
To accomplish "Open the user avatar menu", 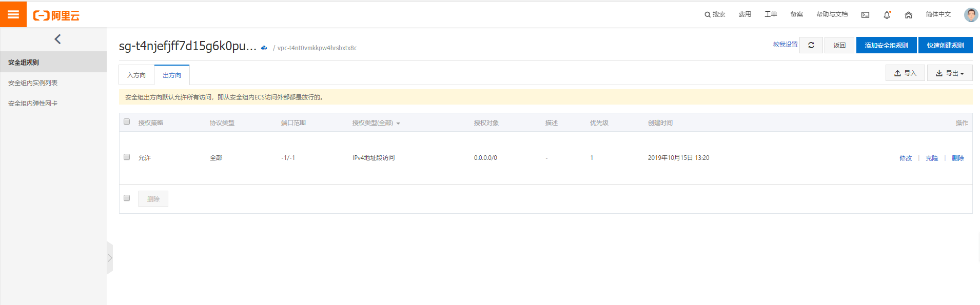I will click(971, 15).
